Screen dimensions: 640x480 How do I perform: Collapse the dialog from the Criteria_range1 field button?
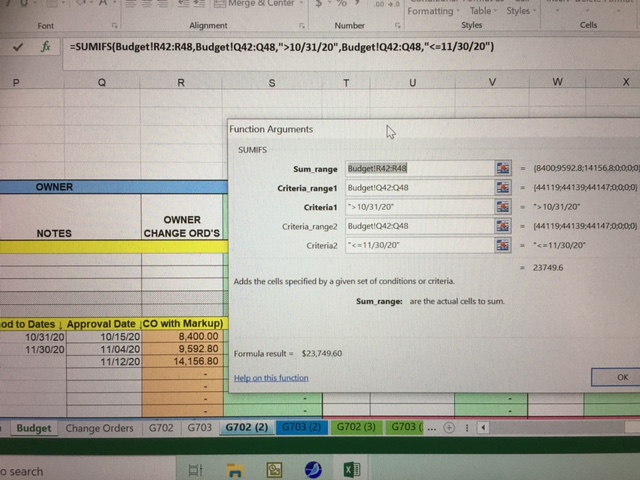(503, 187)
